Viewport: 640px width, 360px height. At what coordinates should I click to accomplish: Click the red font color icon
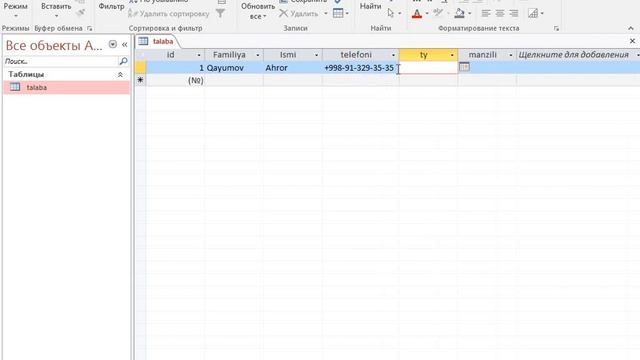coord(417,14)
